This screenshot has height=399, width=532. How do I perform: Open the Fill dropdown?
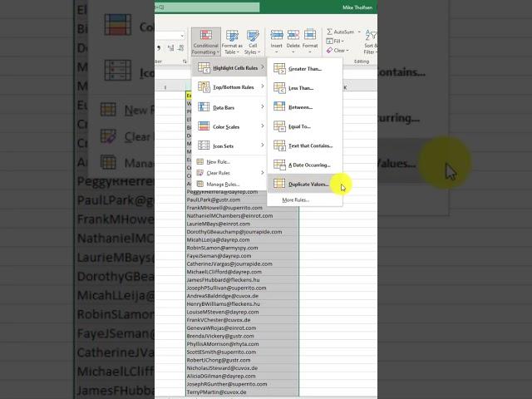pyautogui.click(x=335, y=41)
